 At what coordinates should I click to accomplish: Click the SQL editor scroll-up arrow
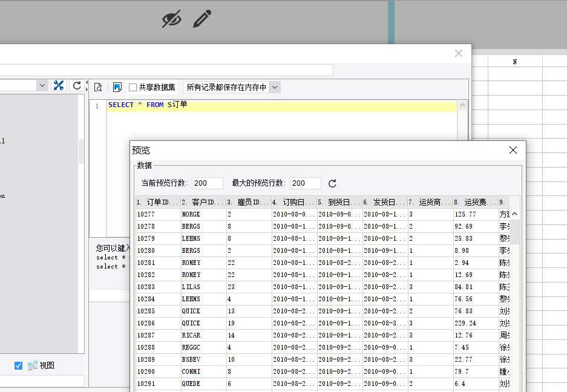click(x=462, y=105)
